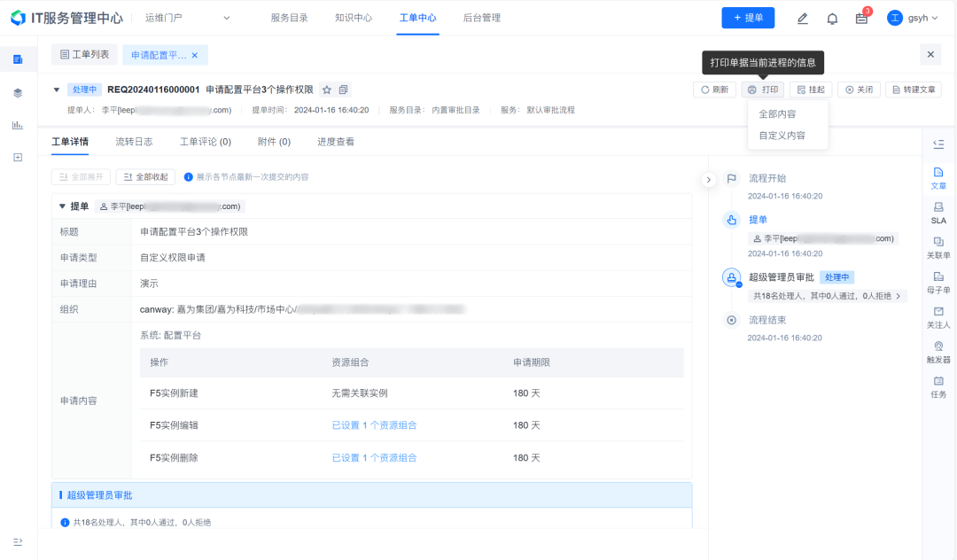Expand the 共18名处理人 approver list in timeline

[827, 296]
